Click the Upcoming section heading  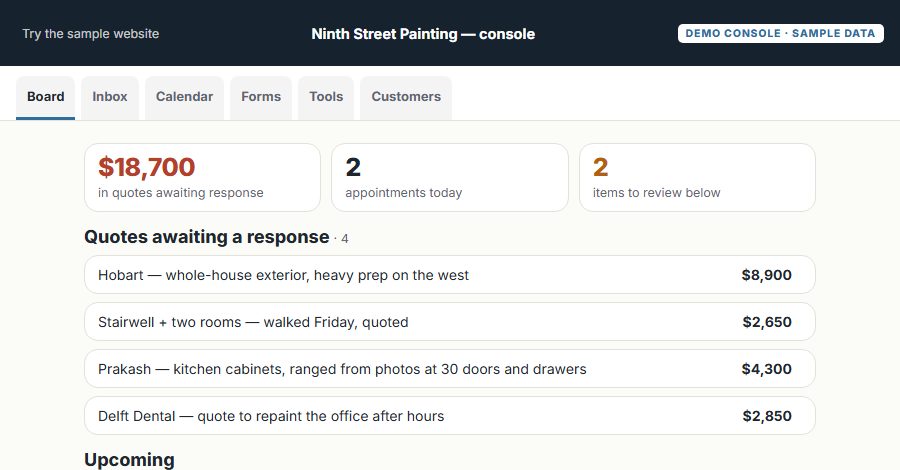click(x=129, y=460)
